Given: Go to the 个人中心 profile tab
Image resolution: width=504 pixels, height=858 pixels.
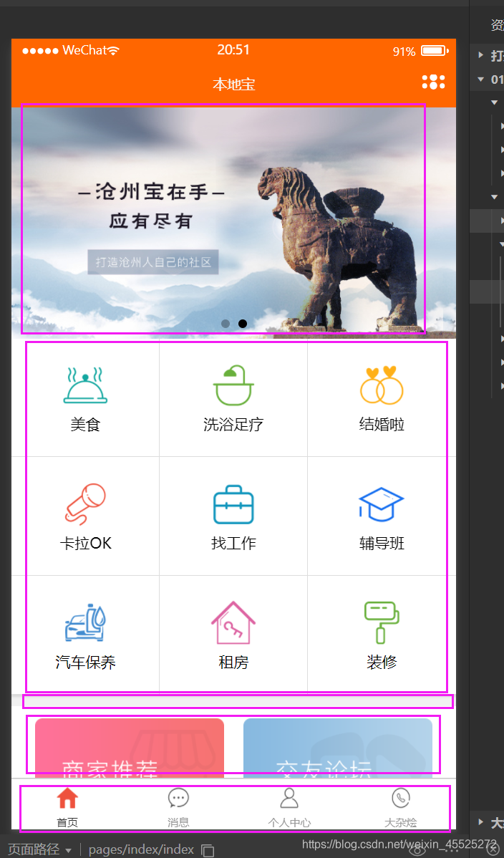Looking at the screenshot, I should pyautogui.click(x=289, y=808).
